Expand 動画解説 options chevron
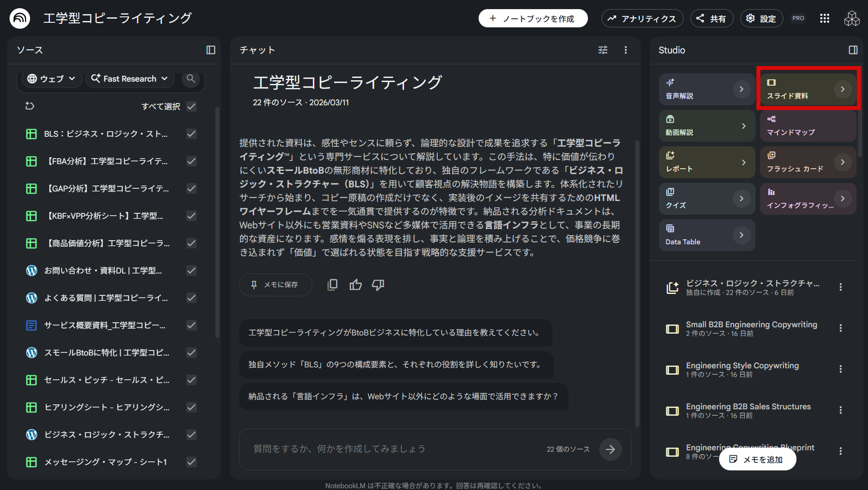The height and width of the screenshot is (490, 868). (x=744, y=126)
